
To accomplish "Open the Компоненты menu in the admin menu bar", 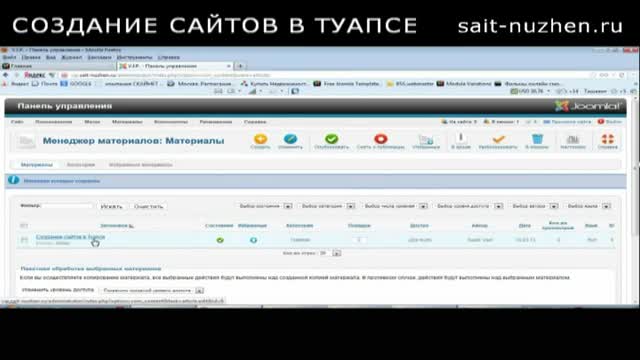I will pyautogui.click(x=171, y=122).
